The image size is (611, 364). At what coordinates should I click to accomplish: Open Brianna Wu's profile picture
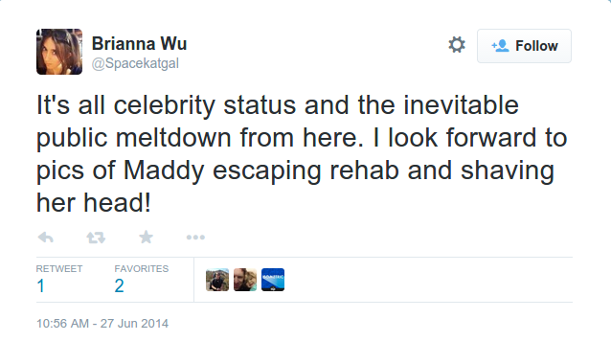coord(59,52)
